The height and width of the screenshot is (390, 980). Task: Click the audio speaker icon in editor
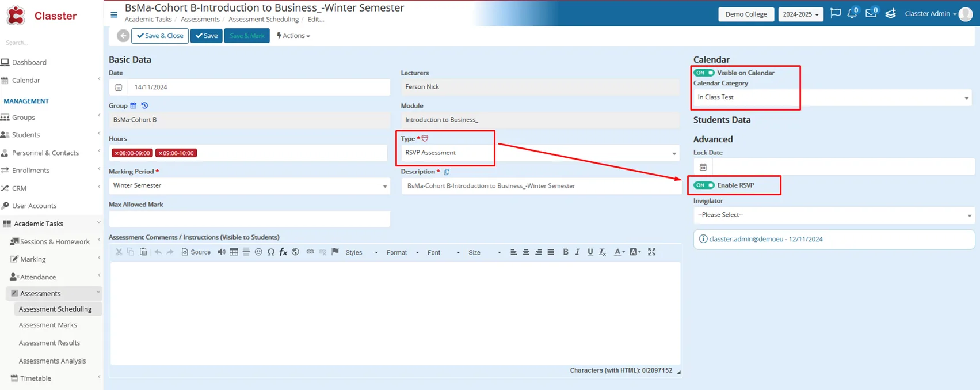point(222,252)
